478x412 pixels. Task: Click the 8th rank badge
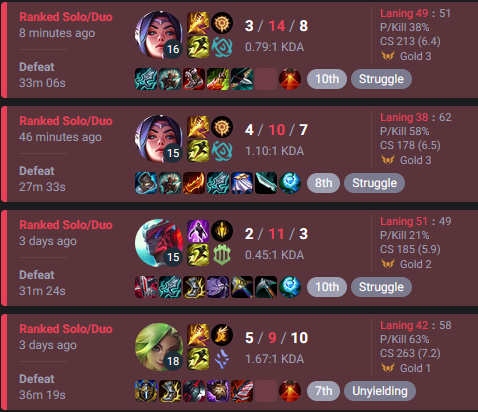323,183
